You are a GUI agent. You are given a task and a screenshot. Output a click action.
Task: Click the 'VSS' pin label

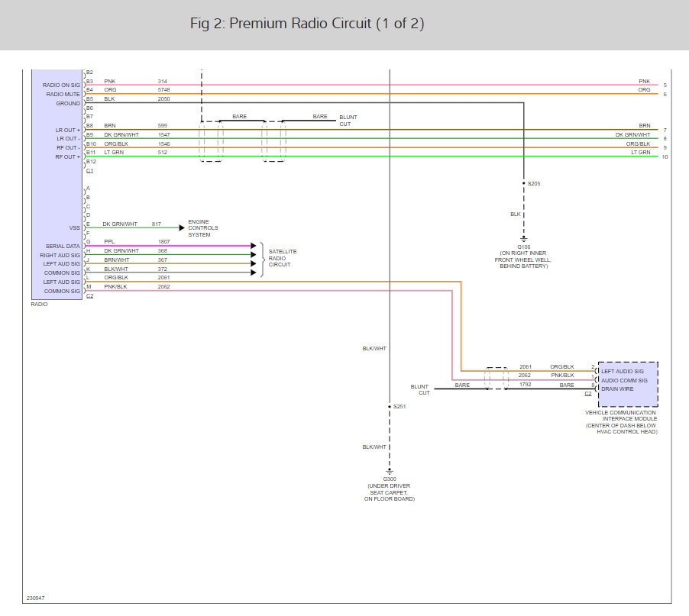click(x=75, y=228)
